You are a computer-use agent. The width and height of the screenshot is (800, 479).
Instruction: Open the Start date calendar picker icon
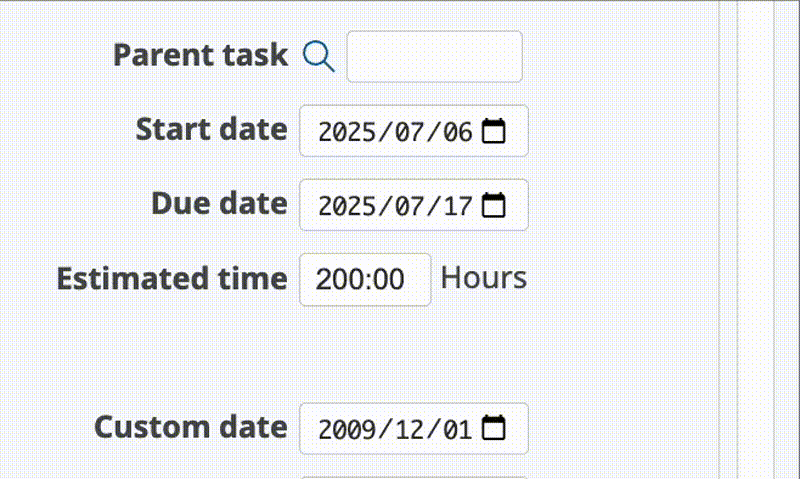[x=494, y=131]
